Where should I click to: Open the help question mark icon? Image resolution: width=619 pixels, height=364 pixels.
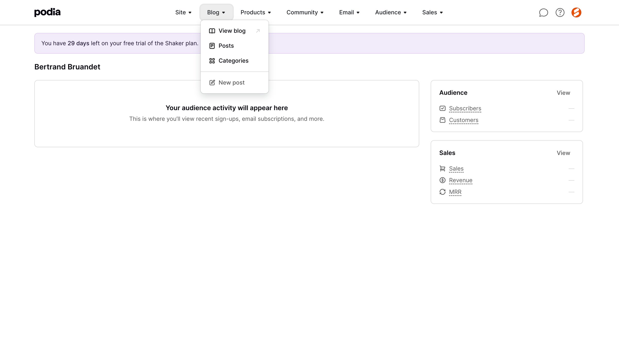pyautogui.click(x=560, y=12)
